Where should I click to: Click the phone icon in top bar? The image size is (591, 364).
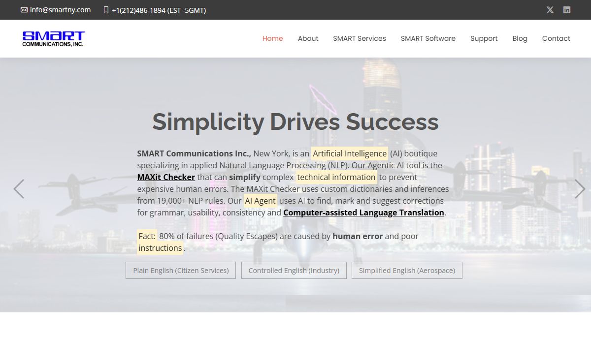click(106, 10)
